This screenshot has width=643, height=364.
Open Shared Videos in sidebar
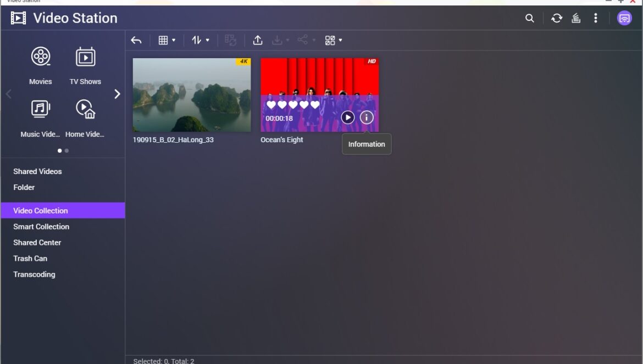(37, 171)
